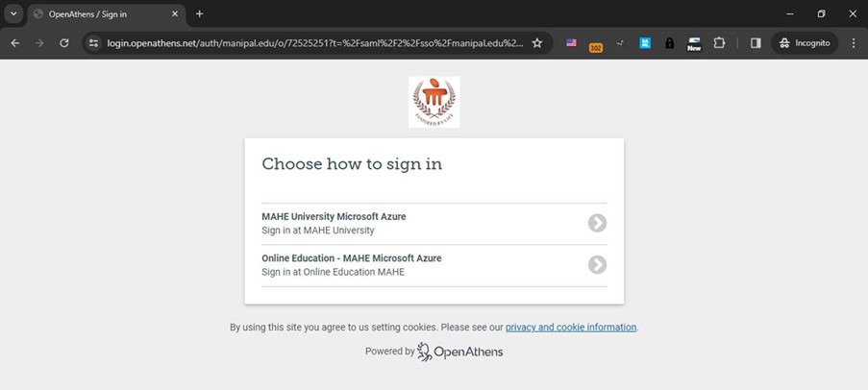Screen dimensions: 868x390
Task: Click the Manipal university logo image
Action: click(434, 102)
